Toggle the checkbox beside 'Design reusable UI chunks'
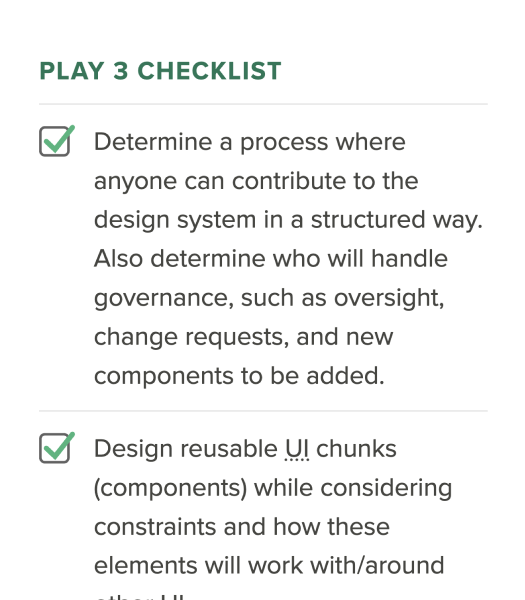 [54, 448]
